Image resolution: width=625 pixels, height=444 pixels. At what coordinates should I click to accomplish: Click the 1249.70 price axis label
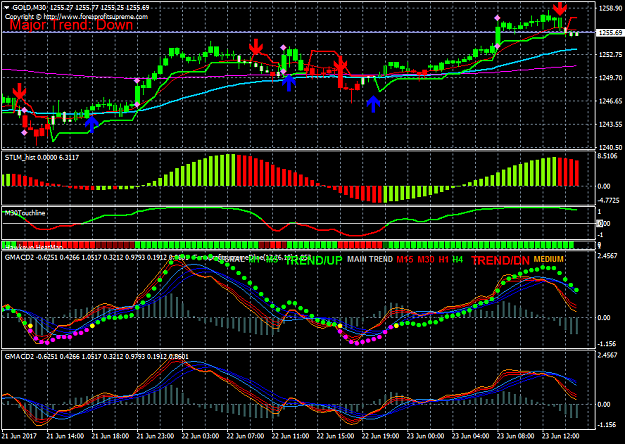point(609,78)
